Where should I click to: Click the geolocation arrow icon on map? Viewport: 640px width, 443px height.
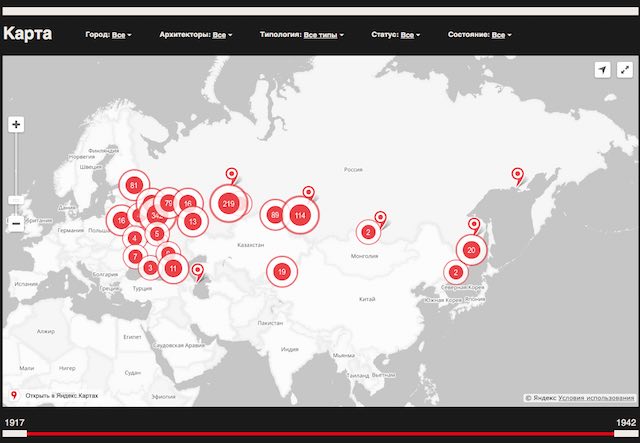click(x=602, y=70)
